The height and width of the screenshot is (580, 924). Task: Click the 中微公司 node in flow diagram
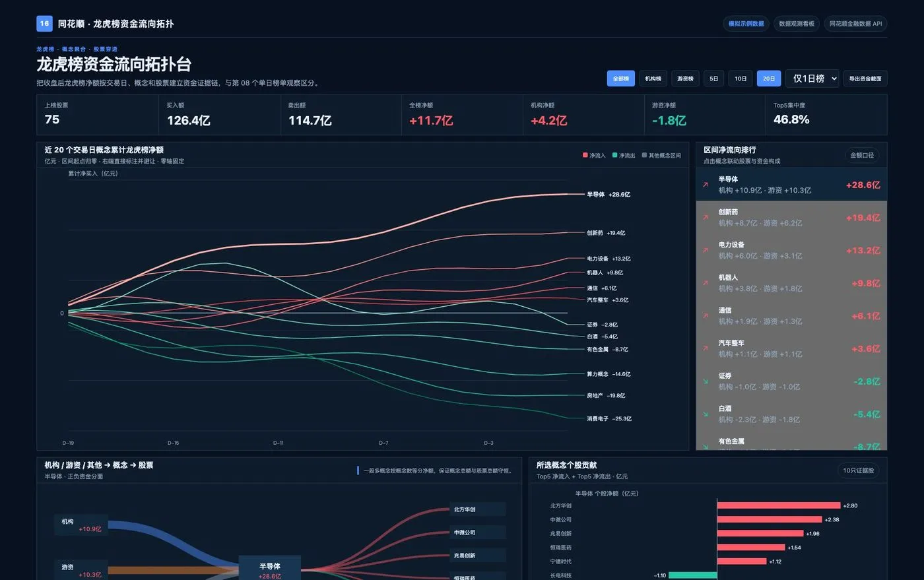pyautogui.click(x=478, y=532)
